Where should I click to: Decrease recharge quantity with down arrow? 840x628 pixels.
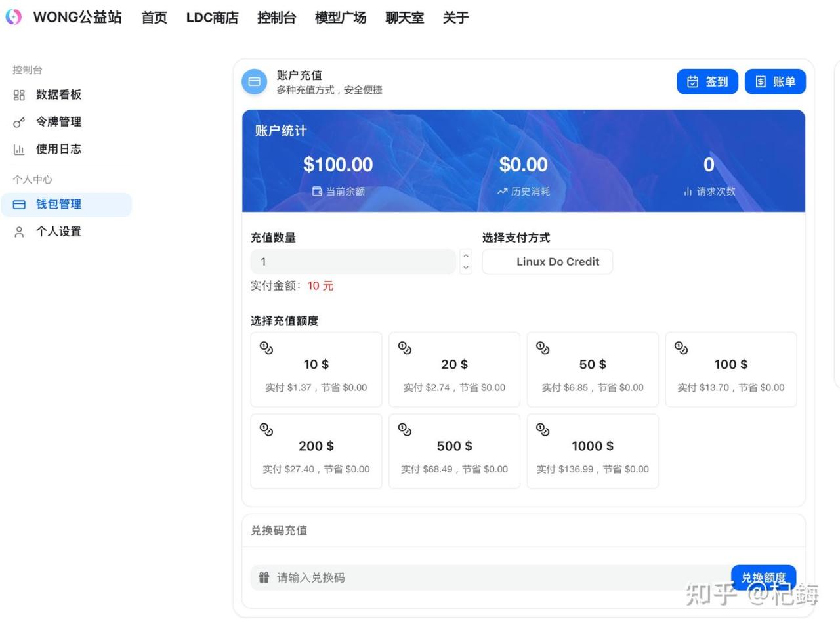click(x=466, y=267)
